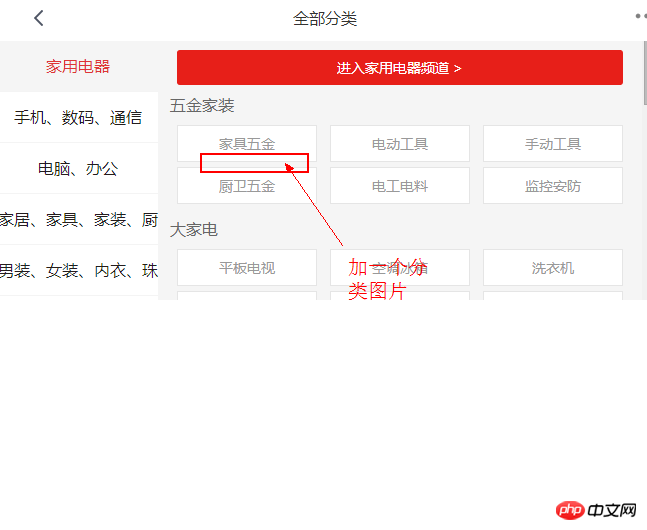
Task: Switch to the 电脑、办公 category
Action: click(x=78, y=168)
